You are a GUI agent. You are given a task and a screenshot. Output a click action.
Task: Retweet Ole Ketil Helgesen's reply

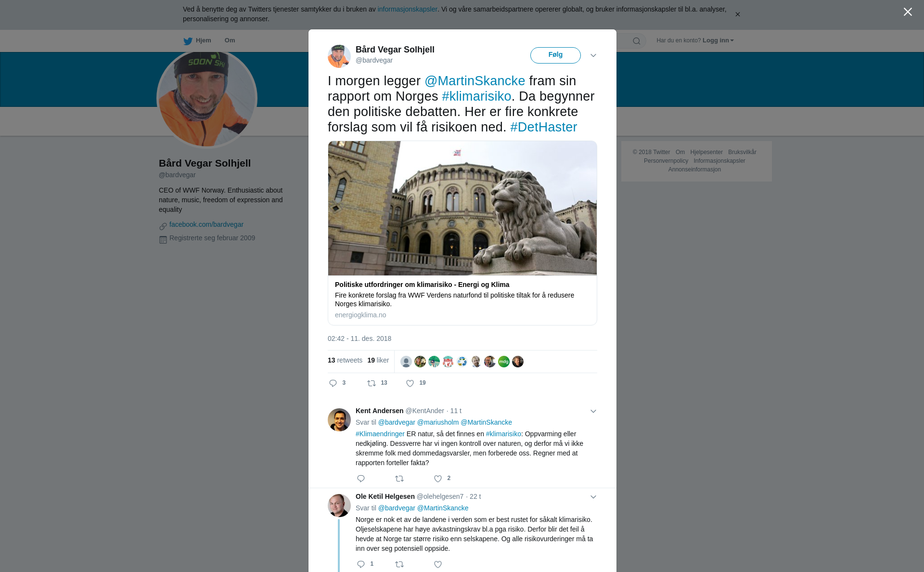pyautogui.click(x=399, y=564)
